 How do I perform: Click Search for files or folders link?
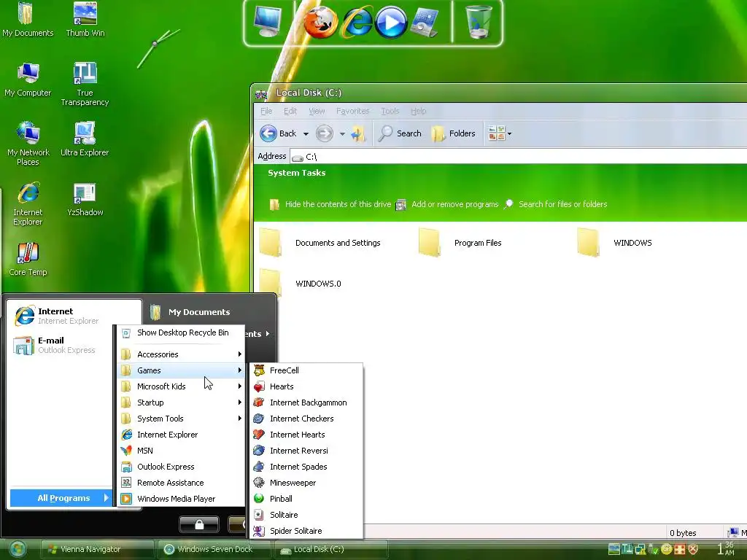tap(555, 204)
